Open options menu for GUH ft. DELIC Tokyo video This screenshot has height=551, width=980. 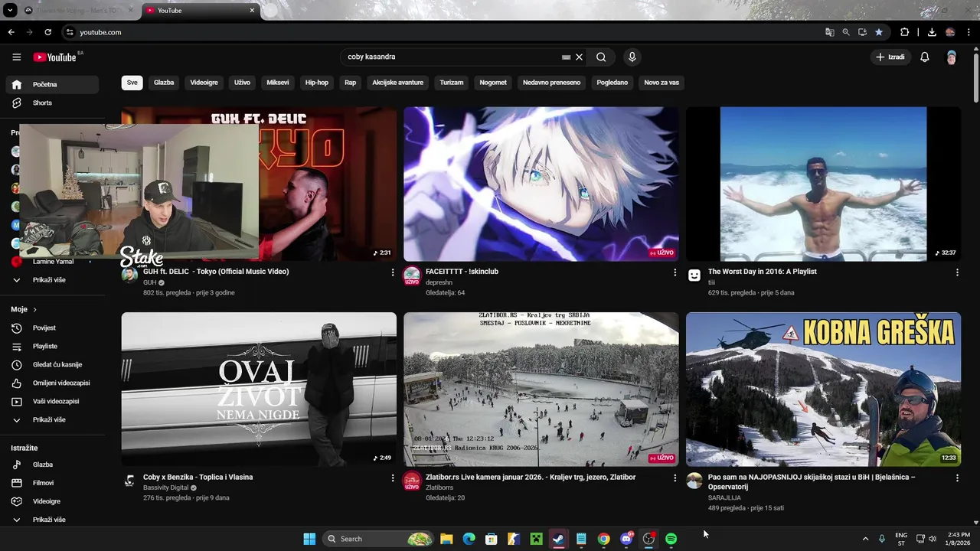393,272
